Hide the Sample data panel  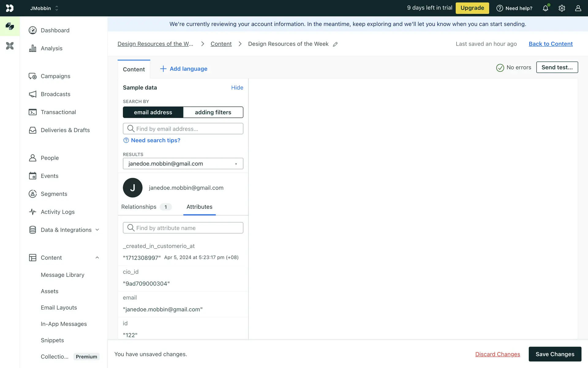[x=237, y=88]
